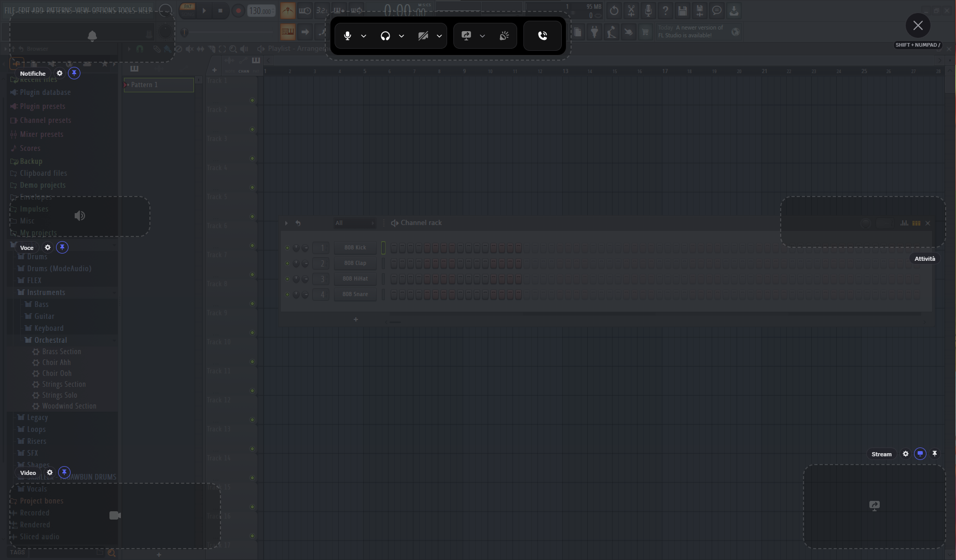Open headphones output options chevron
This screenshot has height=560, width=956.
(401, 36)
